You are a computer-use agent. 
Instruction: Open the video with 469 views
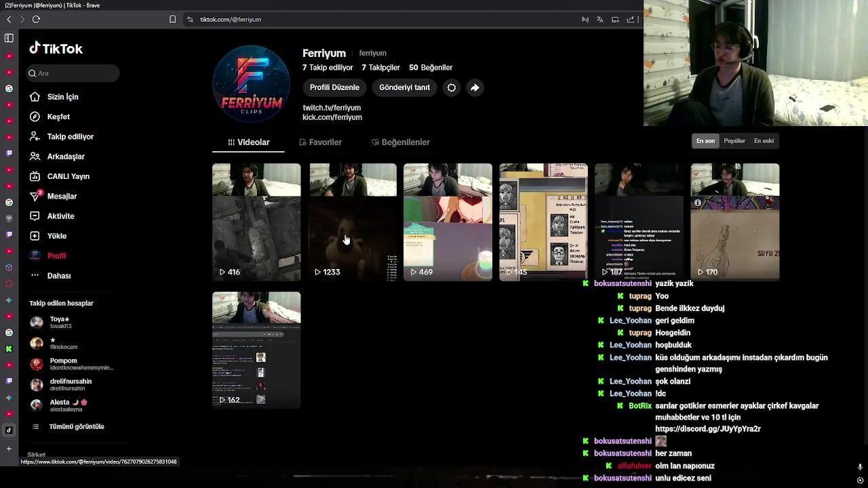(x=448, y=222)
